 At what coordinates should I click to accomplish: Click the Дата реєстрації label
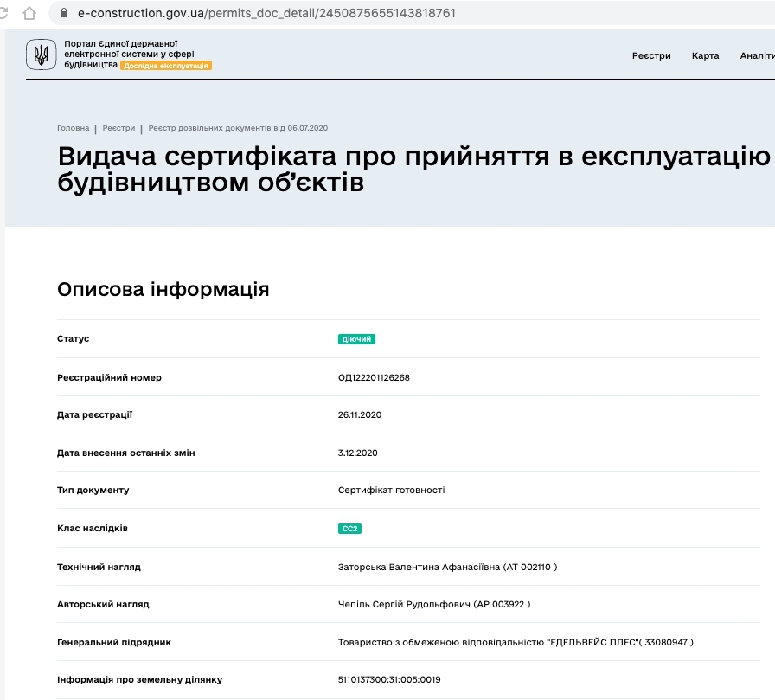(x=94, y=414)
